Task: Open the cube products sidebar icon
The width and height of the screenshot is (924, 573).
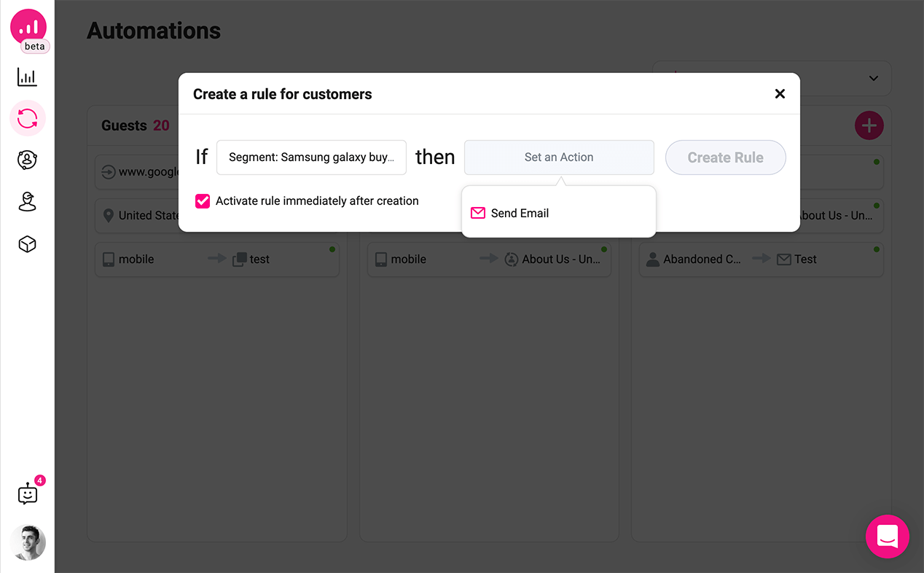Action: (27, 244)
